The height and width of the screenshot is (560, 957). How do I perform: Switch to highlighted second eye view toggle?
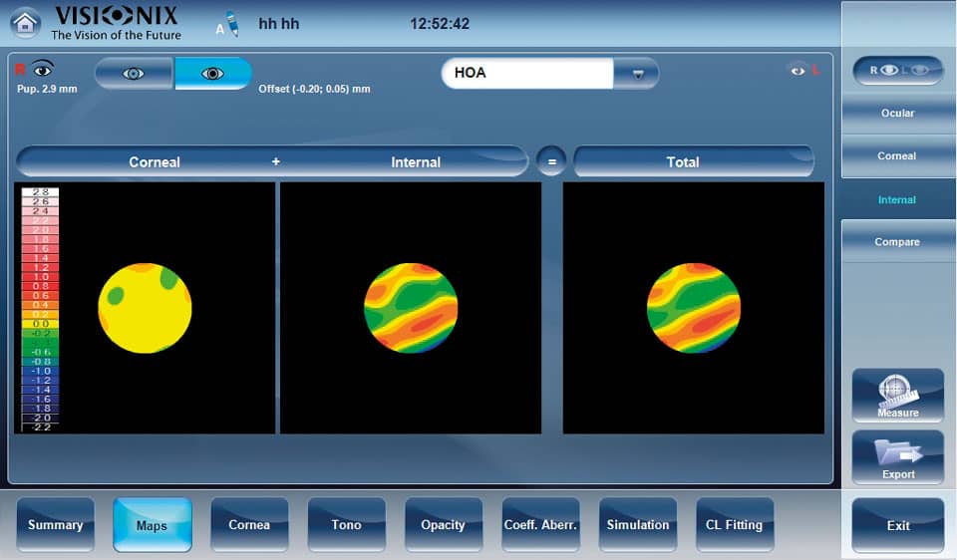212,74
